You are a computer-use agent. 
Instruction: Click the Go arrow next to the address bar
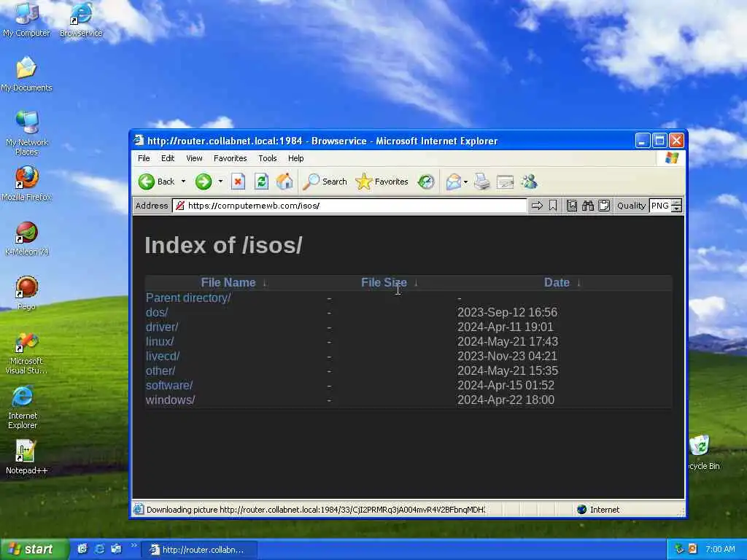[537, 206]
